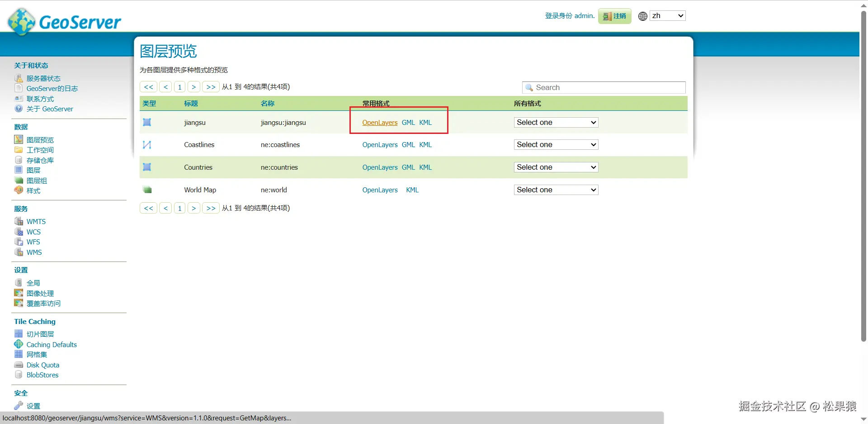Click the layers icon in sidebar

19,170
